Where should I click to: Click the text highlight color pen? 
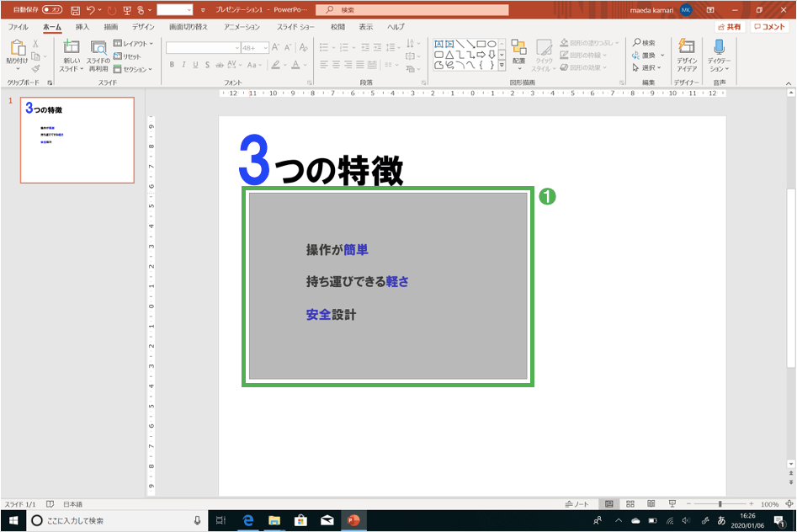(x=275, y=65)
